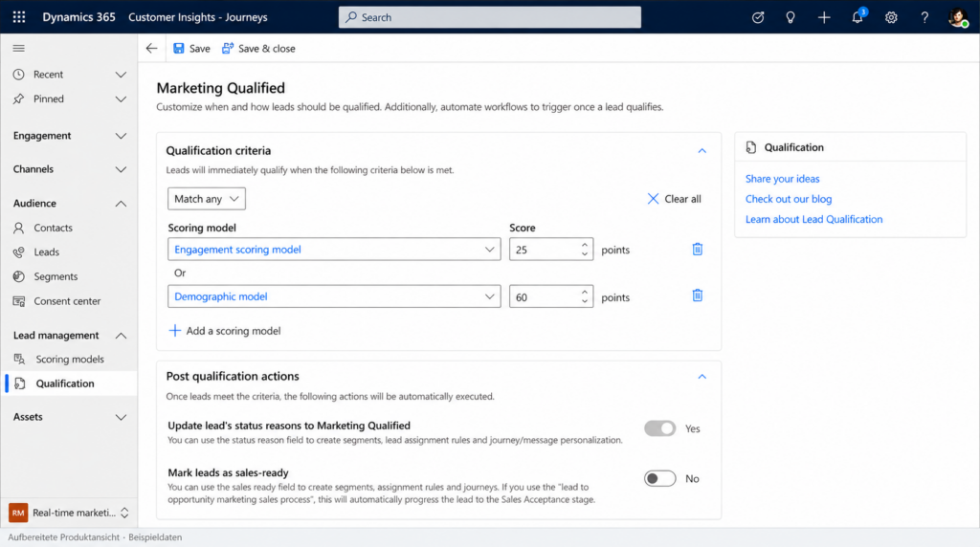Screen dimensions: 980x547
Task: Switch area via Real-time marketing picker
Action: coord(69,513)
